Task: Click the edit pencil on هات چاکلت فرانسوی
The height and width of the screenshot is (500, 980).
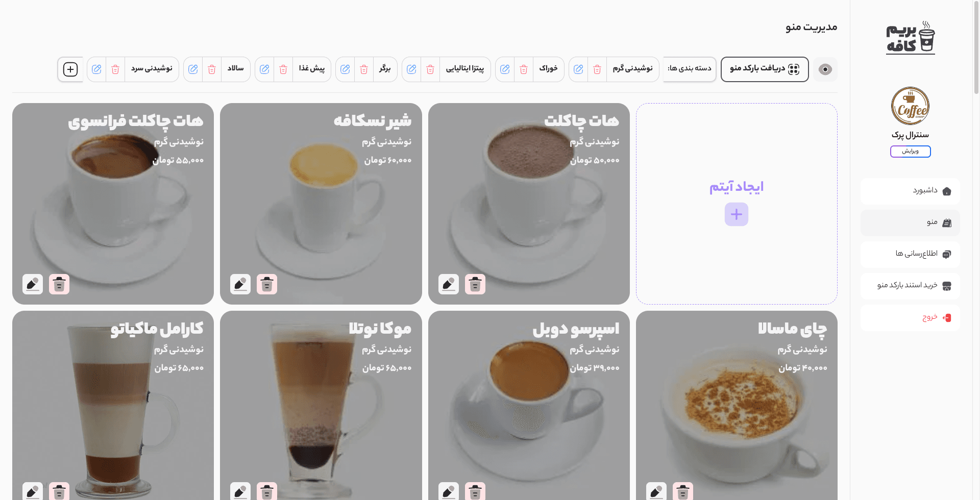Action: [x=33, y=284]
